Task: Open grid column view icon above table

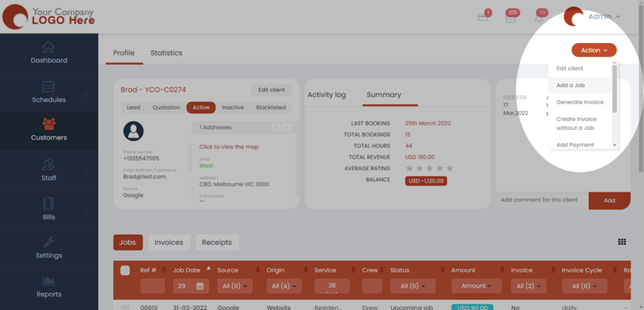Action: pos(622,242)
